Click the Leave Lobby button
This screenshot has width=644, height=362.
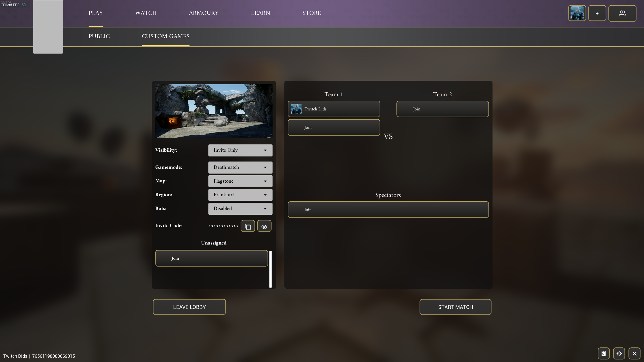tap(189, 307)
